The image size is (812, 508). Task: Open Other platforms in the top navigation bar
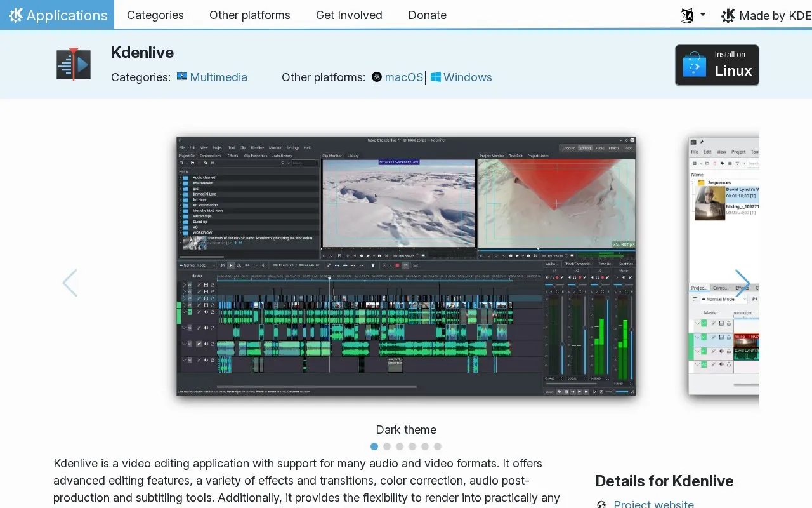pos(250,15)
